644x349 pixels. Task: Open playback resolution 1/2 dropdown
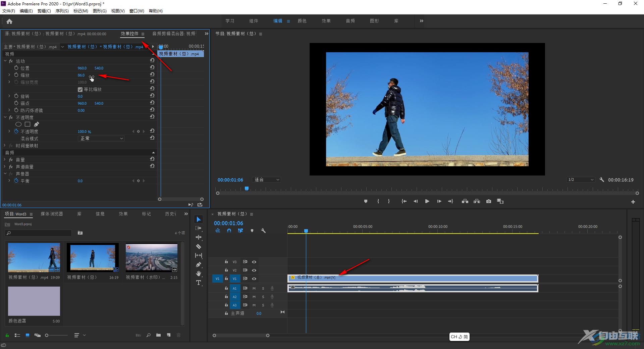(x=581, y=180)
